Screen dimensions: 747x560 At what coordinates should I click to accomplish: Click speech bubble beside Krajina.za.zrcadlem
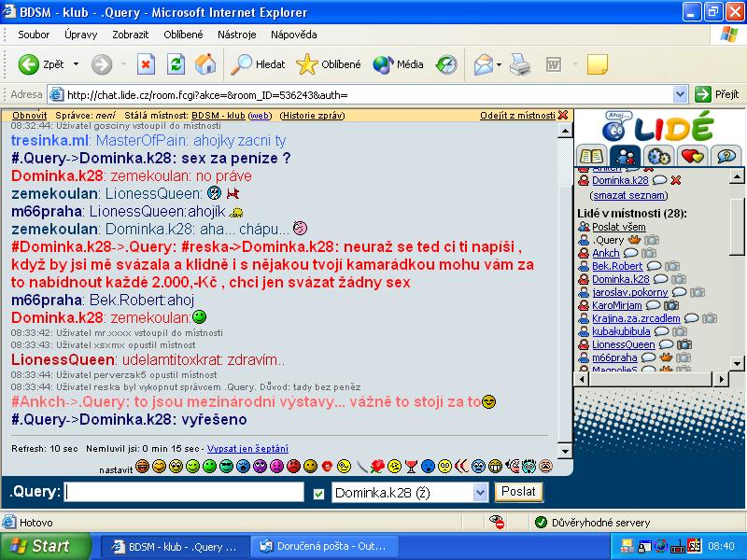pyautogui.click(x=691, y=318)
